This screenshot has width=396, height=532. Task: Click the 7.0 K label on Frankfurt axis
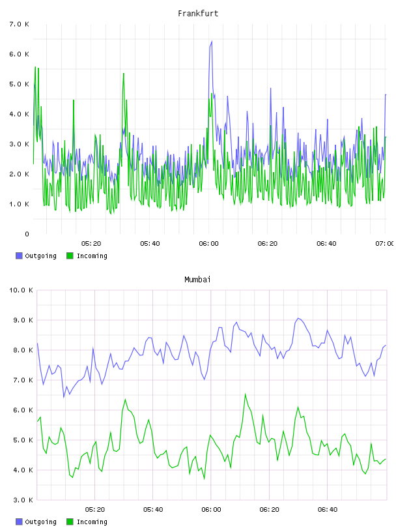point(20,24)
